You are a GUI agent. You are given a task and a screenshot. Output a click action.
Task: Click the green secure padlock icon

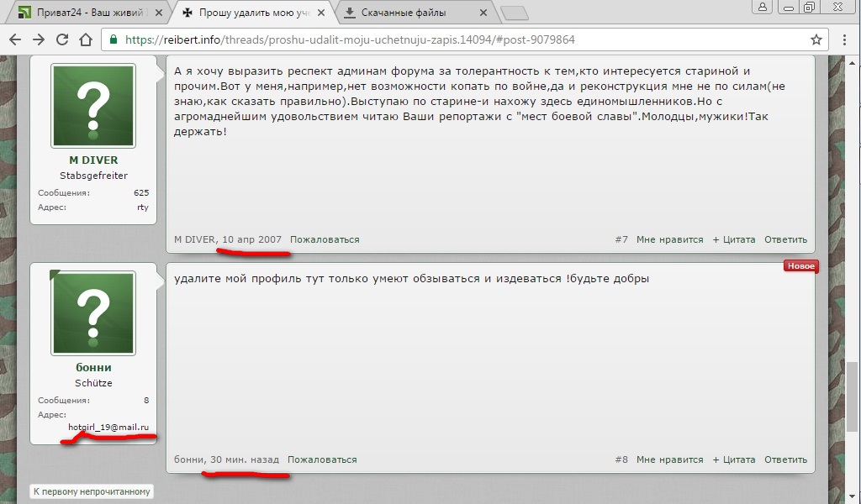pos(114,39)
